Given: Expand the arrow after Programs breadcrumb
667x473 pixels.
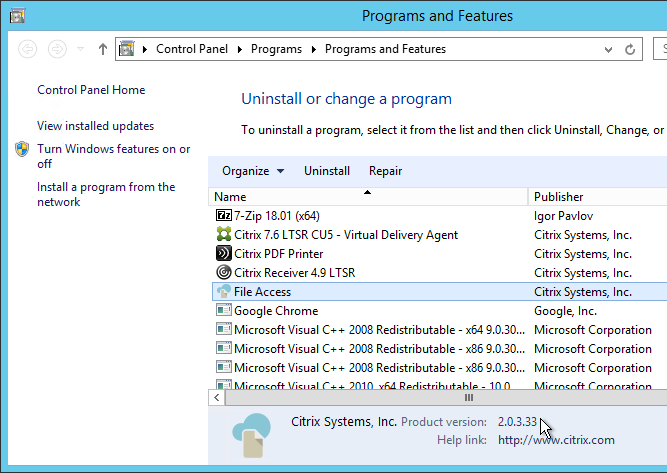Looking at the screenshot, I should coord(314,49).
